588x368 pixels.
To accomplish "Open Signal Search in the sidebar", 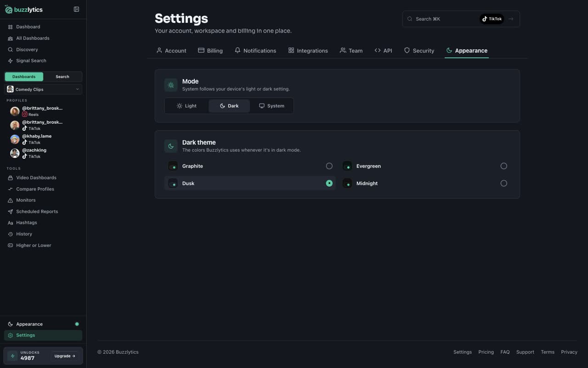I will pyautogui.click(x=43, y=61).
